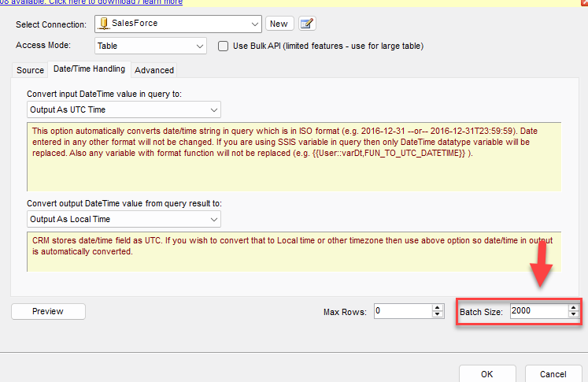This screenshot has height=382, width=588.
Task: Decrease Batch Size with down arrow
Action: [x=574, y=315]
